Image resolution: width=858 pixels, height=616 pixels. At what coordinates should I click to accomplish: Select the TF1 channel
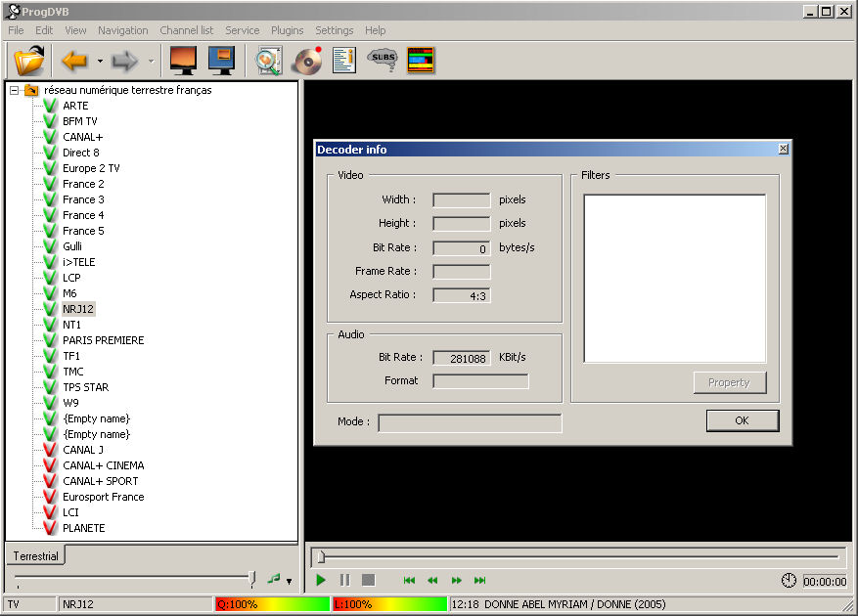[71, 356]
